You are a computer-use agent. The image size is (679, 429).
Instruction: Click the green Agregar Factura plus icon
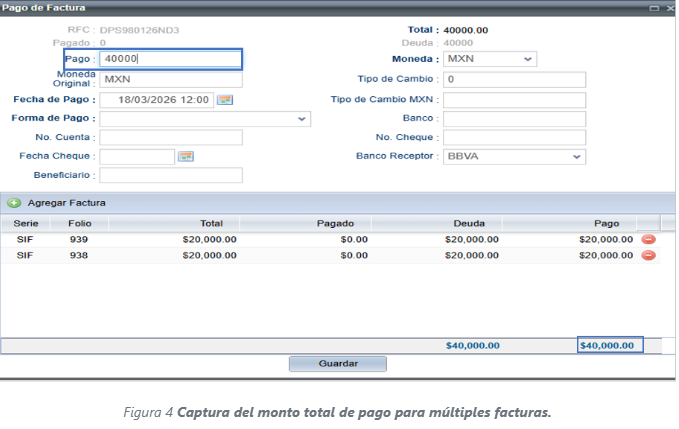click(x=14, y=203)
